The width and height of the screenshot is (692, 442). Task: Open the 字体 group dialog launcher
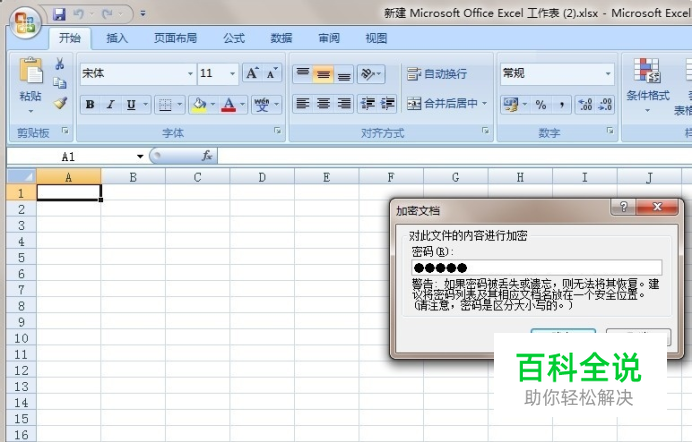click(278, 131)
